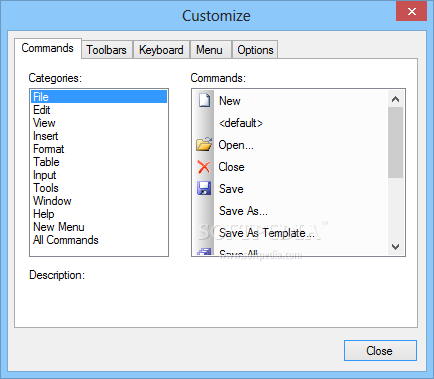Select the <default> command entry
Viewport: 434px width, 379px height.
[241, 123]
